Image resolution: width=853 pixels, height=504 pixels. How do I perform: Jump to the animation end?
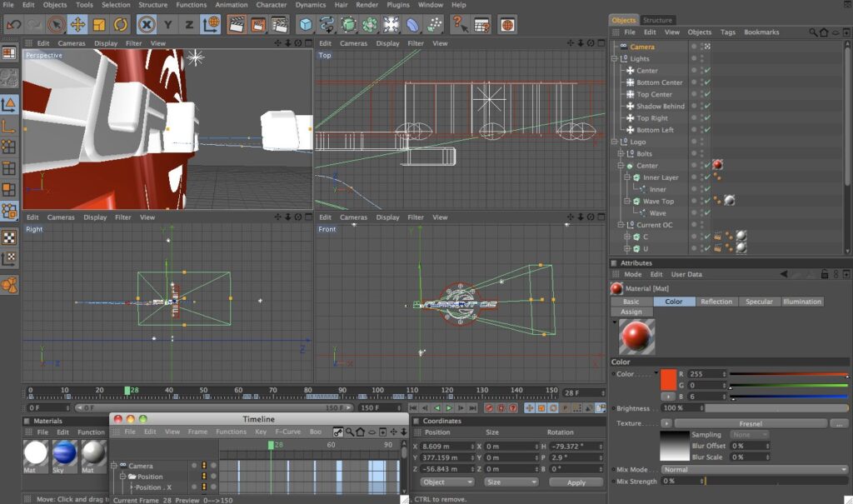tap(473, 407)
